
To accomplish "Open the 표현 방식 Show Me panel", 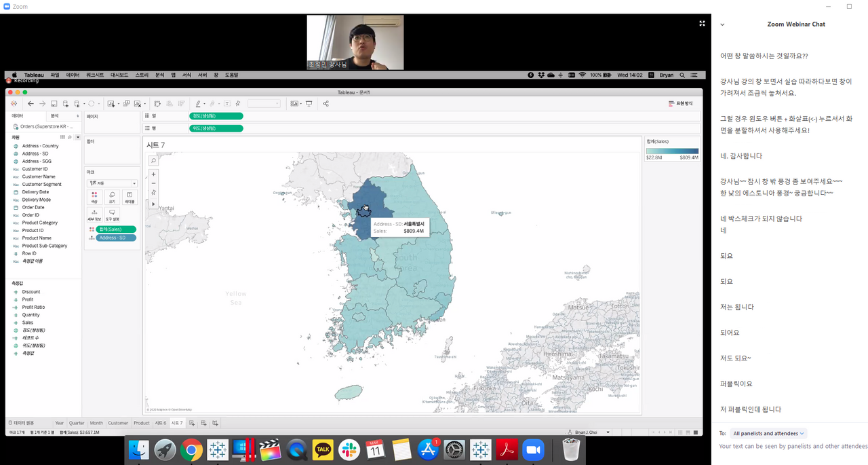I will 680,104.
